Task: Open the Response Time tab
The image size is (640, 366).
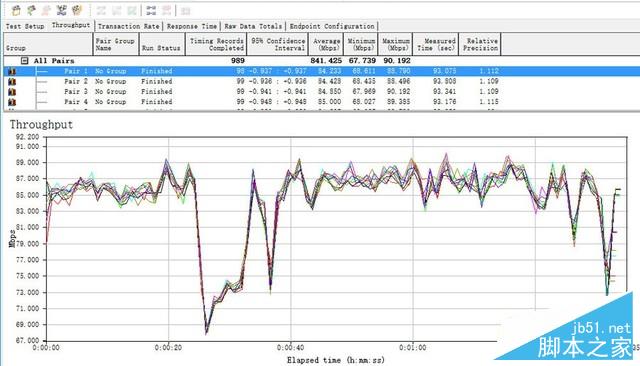Action: click(x=192, y=26)
